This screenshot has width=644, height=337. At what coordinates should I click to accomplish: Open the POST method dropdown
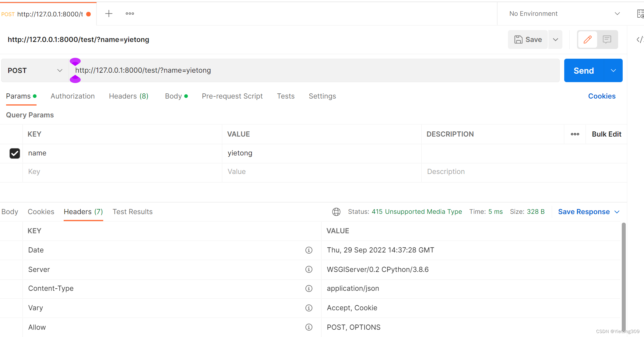(35, 71)
